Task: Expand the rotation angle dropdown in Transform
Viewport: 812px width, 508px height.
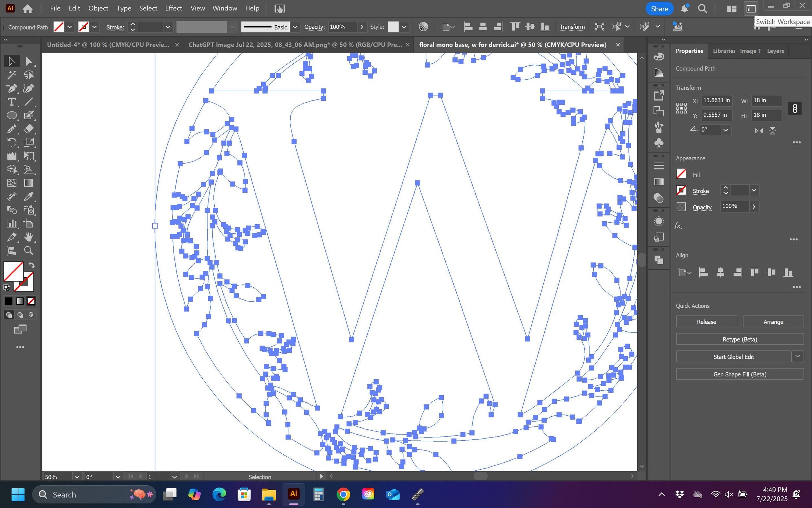Action: [x=725, y=130]
